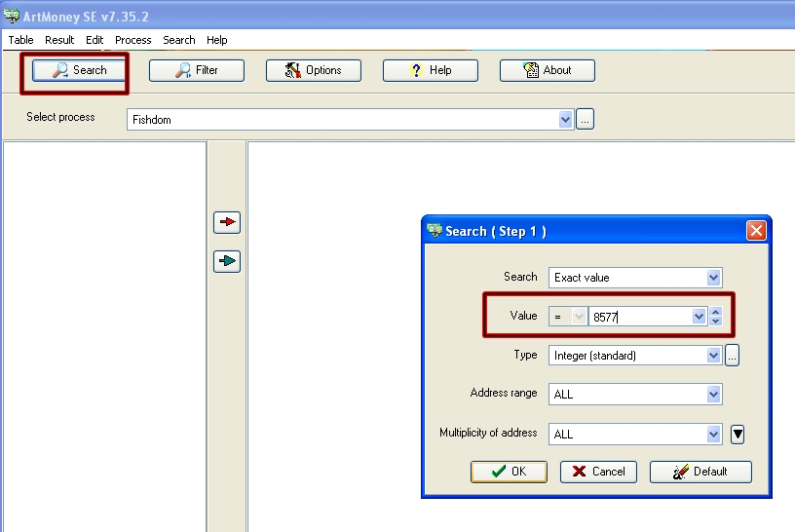Click the Cancel button in dialog

pyautogui.click(x=598, y=472)
